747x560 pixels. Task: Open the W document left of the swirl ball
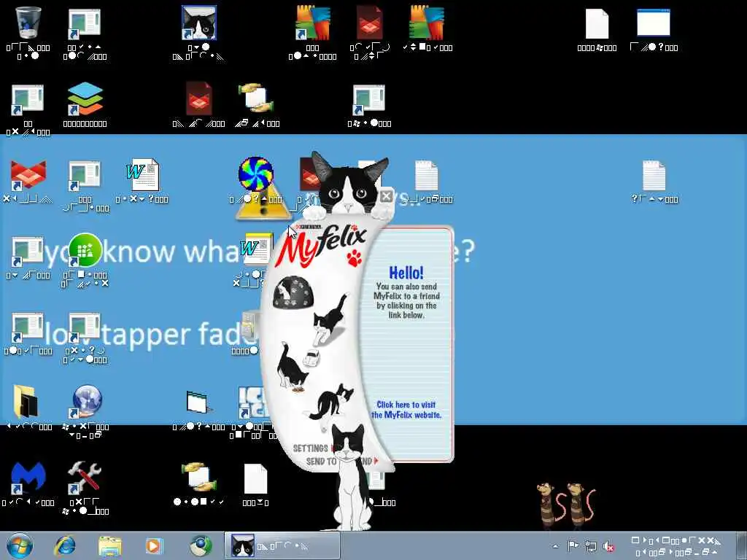(142, 174)
